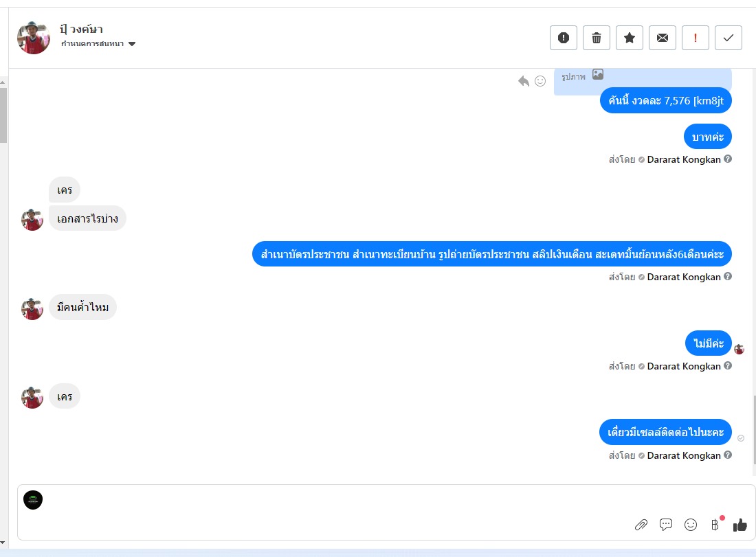The width and height of the screenshot is (756, 557).
Task: Open saved replies speech bubble icon
Action: tap(666, 525)
